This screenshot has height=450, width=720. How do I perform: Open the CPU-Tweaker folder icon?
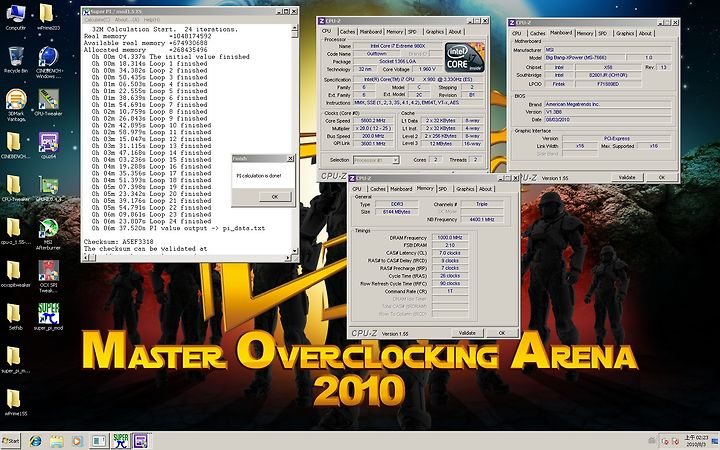pos(14,185)
